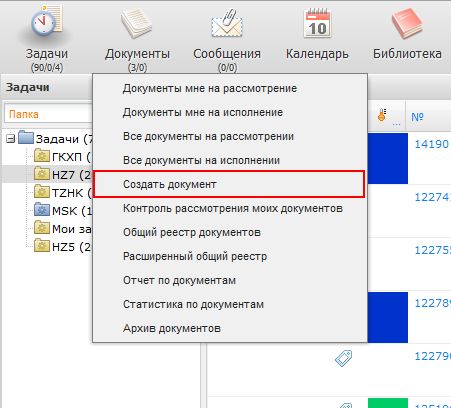Focus the Папка search field
Viewport: 451px width, 408px height.
tap(48, 114)
